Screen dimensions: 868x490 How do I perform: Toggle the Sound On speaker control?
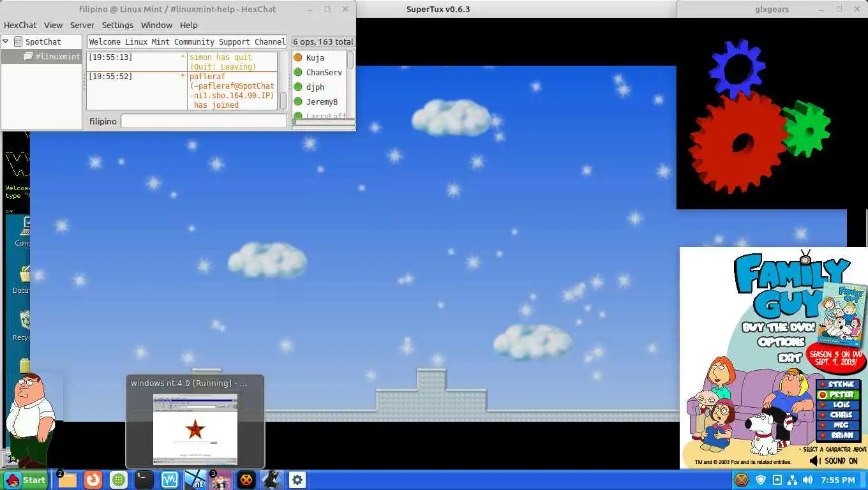(834, 461)
